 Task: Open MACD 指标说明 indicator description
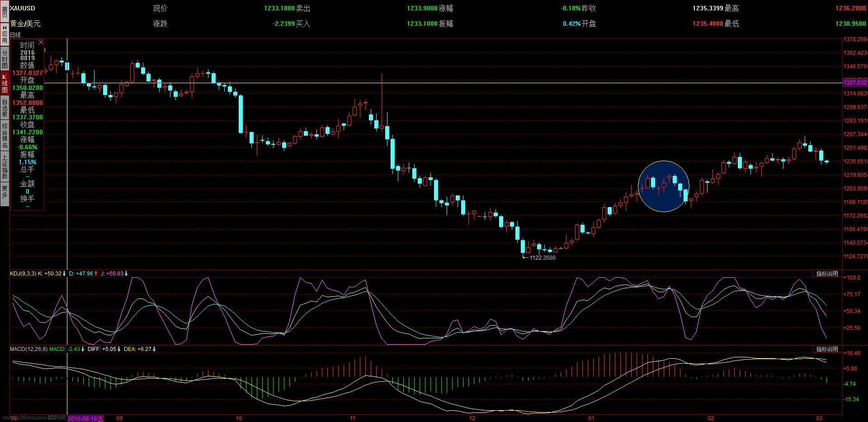[827, 349]
